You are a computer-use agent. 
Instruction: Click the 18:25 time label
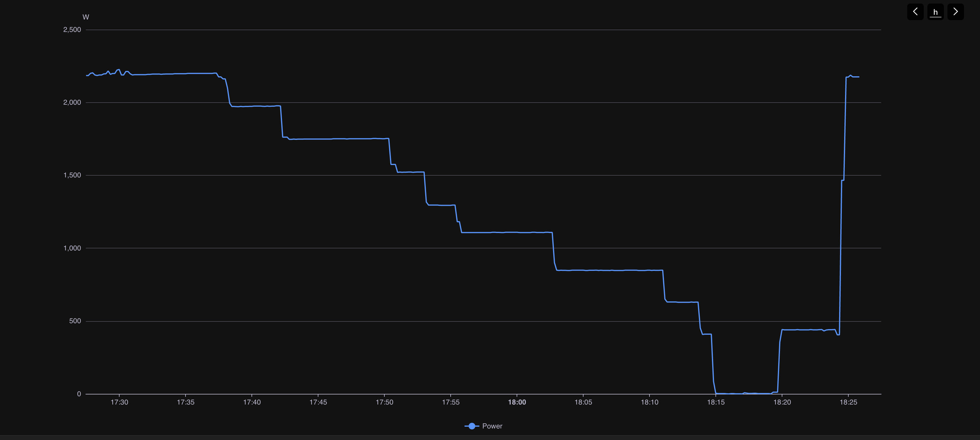[848, 402]
